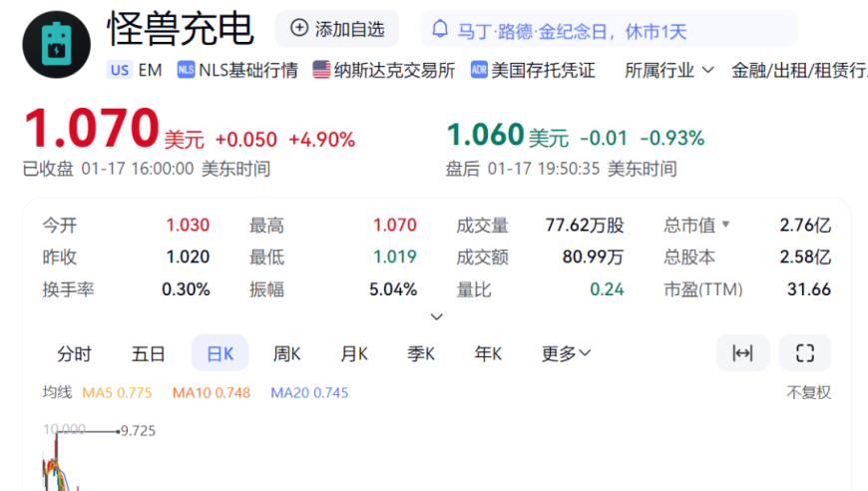
Task: Click the 均线 label
Action: (57, 392)
